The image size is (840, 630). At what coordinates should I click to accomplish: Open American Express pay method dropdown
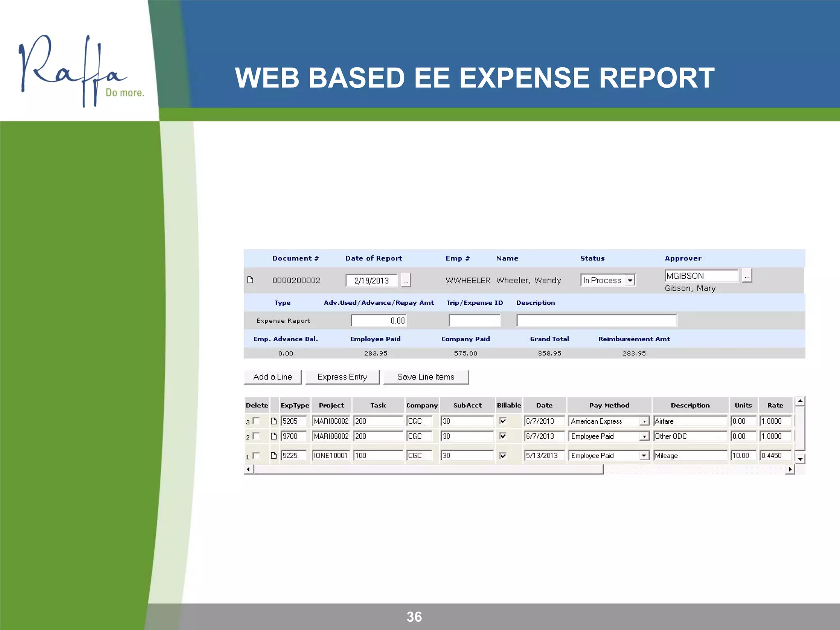tap(644, 421)
